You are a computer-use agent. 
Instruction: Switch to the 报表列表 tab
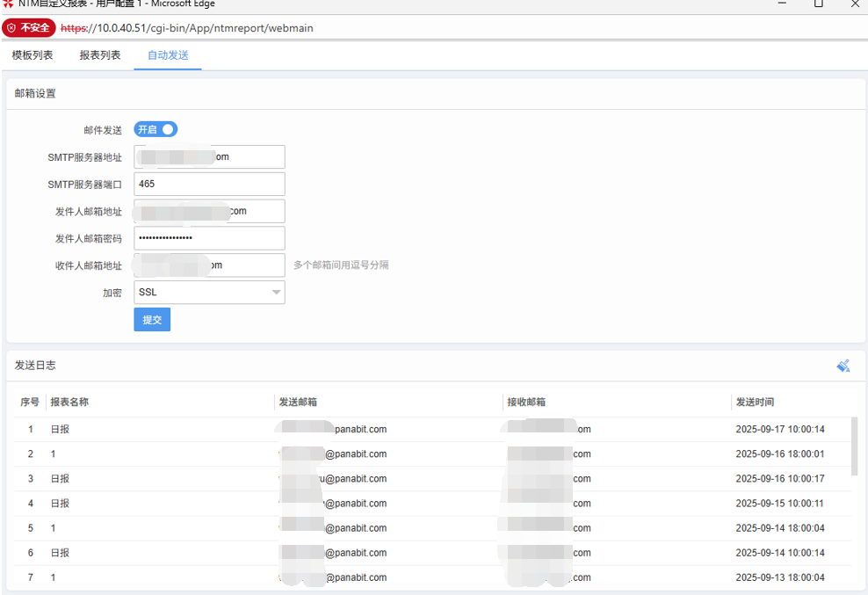100,55
